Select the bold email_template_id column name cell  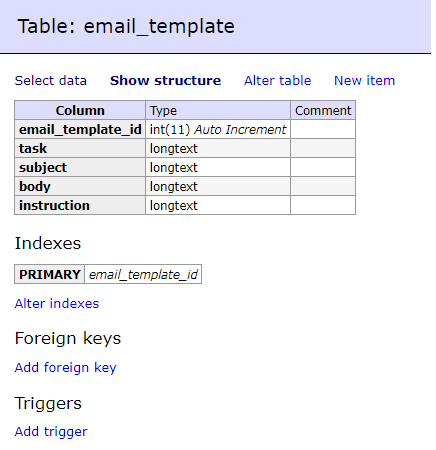click(x=80, y=129)
